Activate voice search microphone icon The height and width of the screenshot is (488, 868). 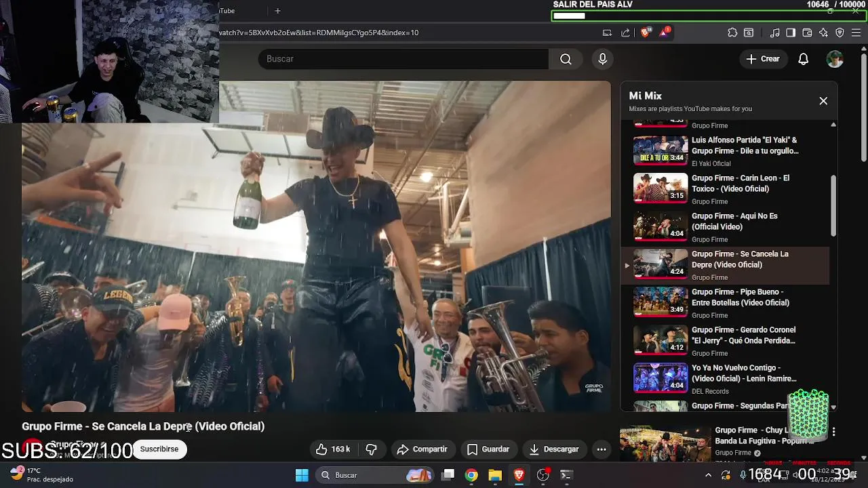click(602, 59)
